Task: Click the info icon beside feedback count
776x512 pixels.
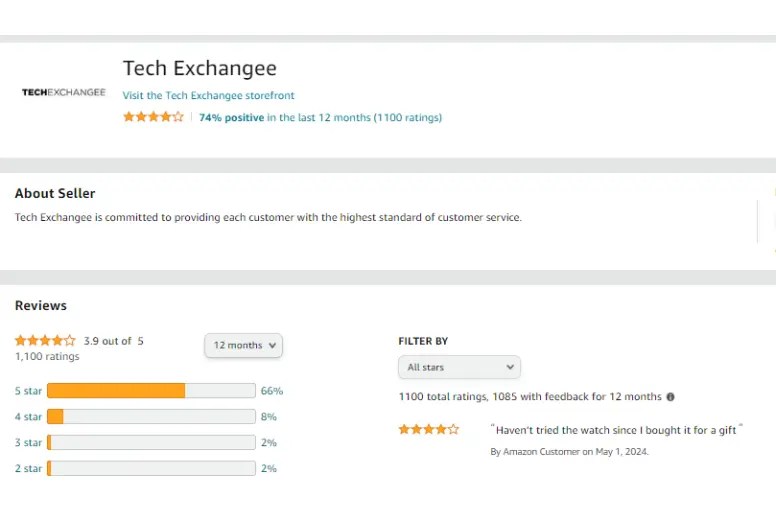Action: [x=670, y=397]
